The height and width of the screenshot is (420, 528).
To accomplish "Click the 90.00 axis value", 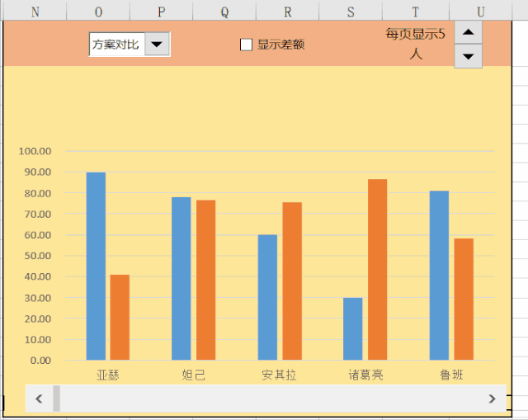I will click(x=38, y=172).
